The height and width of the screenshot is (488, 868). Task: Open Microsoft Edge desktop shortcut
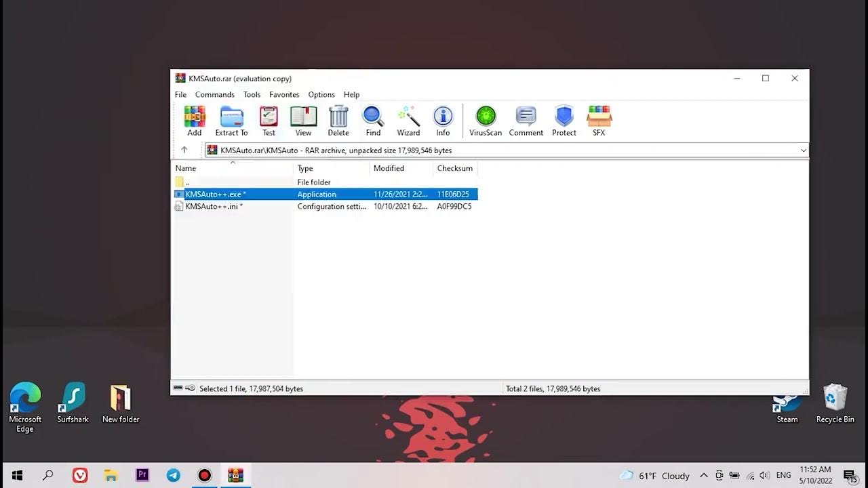[25, 407]
